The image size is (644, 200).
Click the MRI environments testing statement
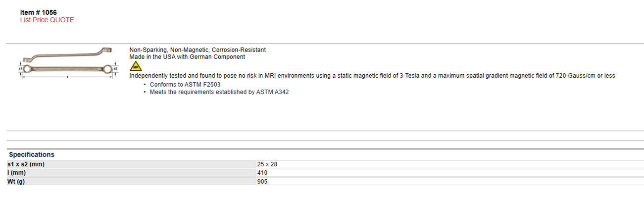point(372,76)
